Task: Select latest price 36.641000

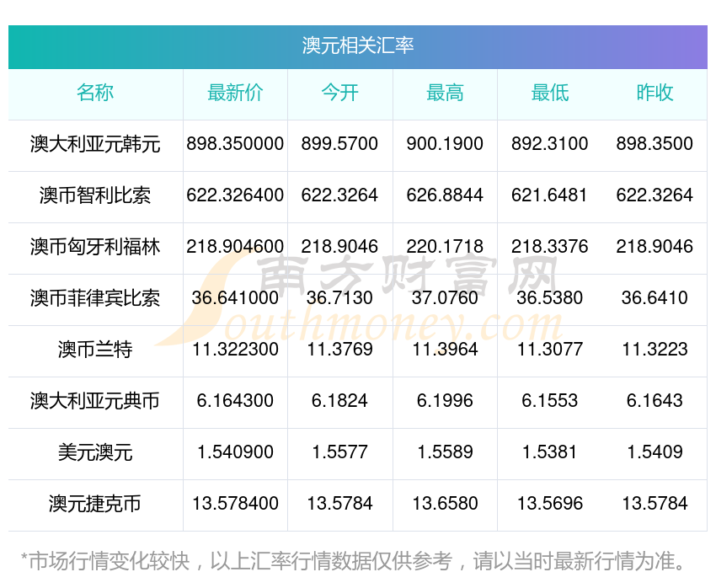Action: [x=235, y=298]
